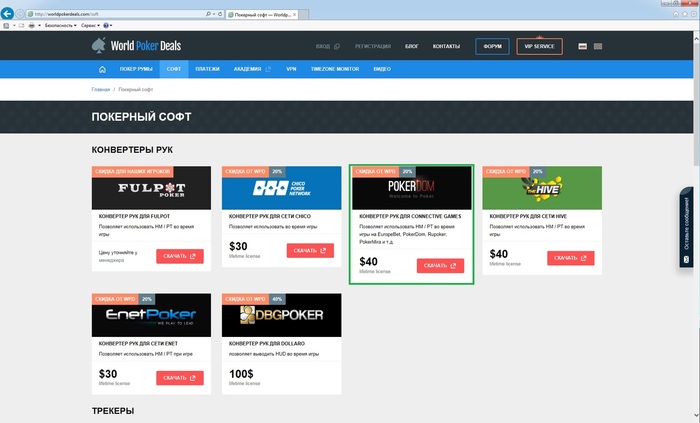Click the home icon in blue navigation bar
Viewport: 700px width, 423px height.
click(x=102, y=69)
